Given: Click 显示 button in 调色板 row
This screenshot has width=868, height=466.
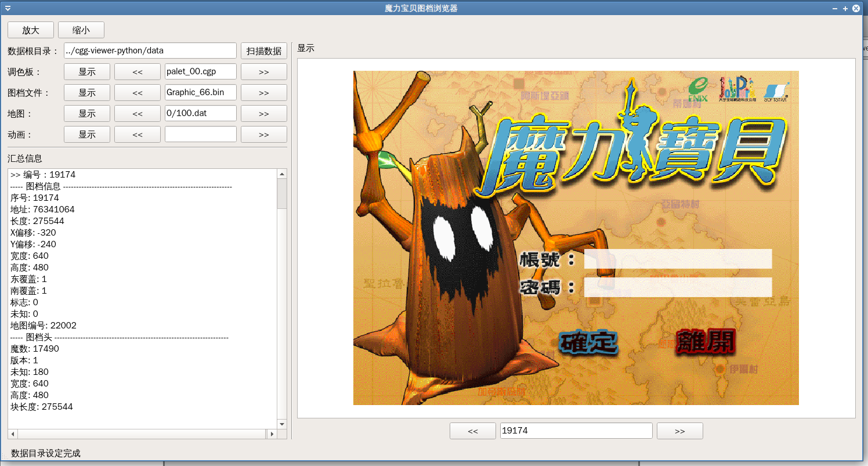Looking at the screenshot, I should 87,72.
